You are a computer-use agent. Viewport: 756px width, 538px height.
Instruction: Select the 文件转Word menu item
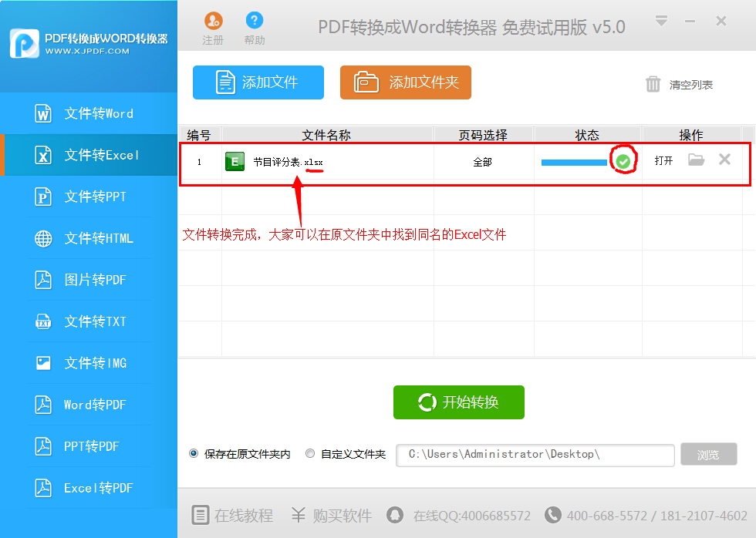tap(89, 113)
